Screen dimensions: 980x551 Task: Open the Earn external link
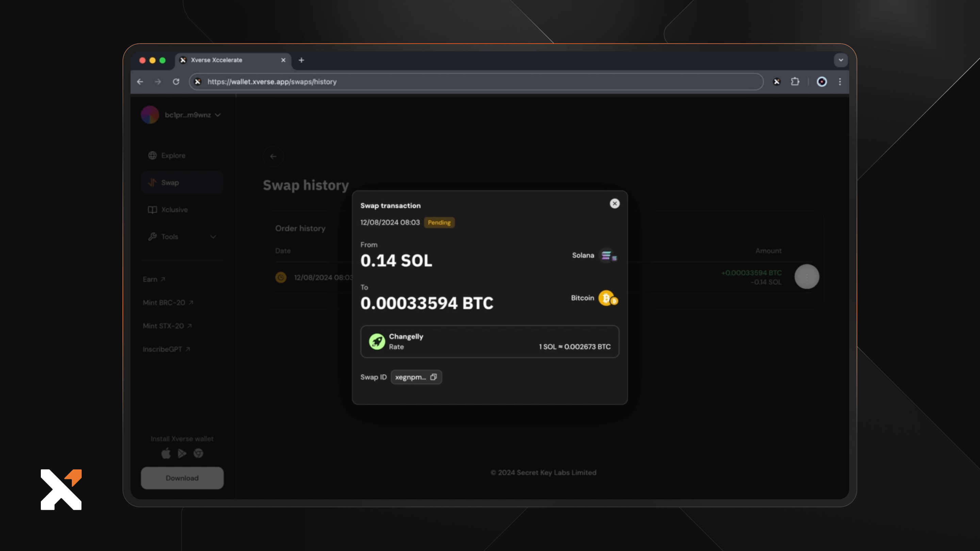point(154,280)
